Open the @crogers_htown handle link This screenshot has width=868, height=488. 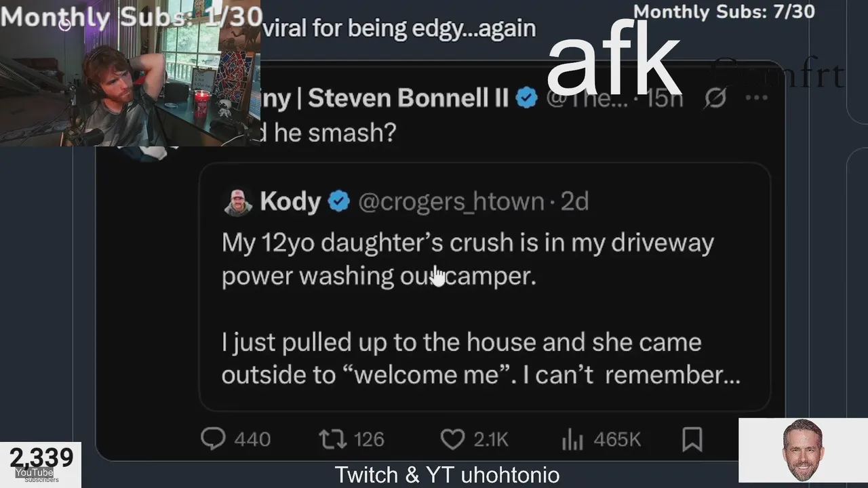tap(451, 202)
